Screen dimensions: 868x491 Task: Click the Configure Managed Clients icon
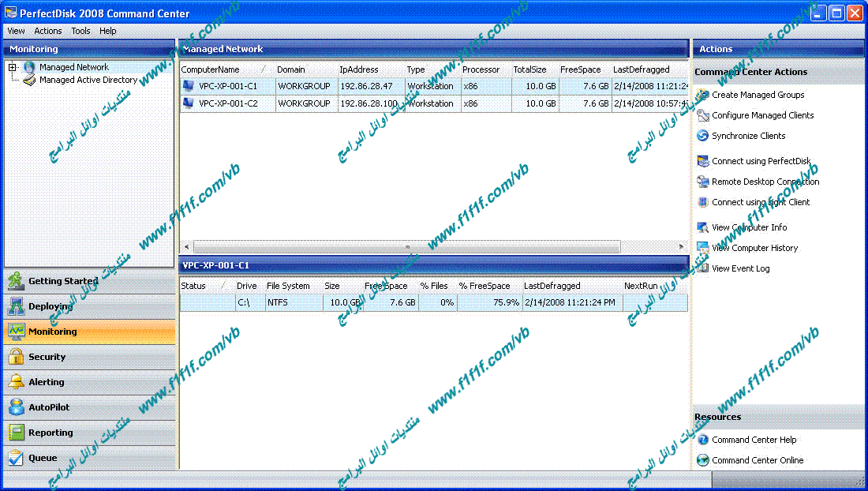pyautogui.click(x=702, y=115)
